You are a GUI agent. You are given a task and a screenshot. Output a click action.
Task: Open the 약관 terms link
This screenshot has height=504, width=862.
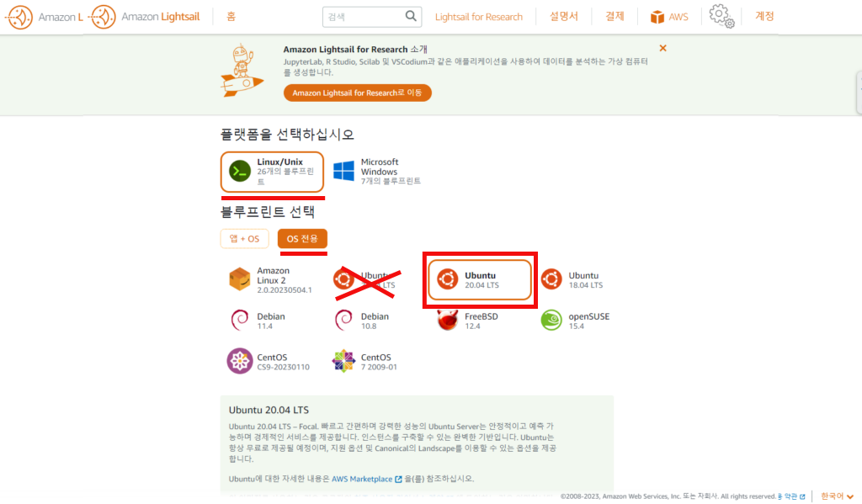point(791,496)
